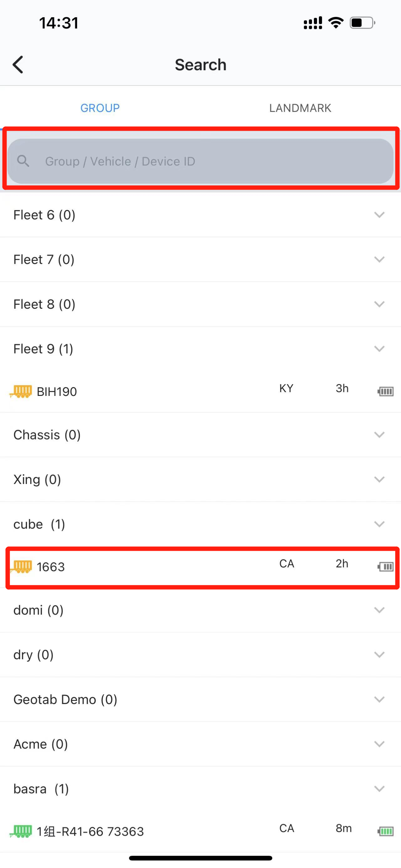The height and width of the screenshot is (868, 401).
Task: Expand the Acme group row
Action: pos(40,744)
